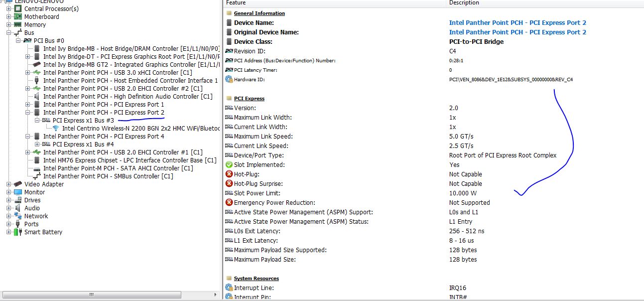Click the blue Original Device Name value link
Viewport: 644px width, 301px height.
click(517, 32)
